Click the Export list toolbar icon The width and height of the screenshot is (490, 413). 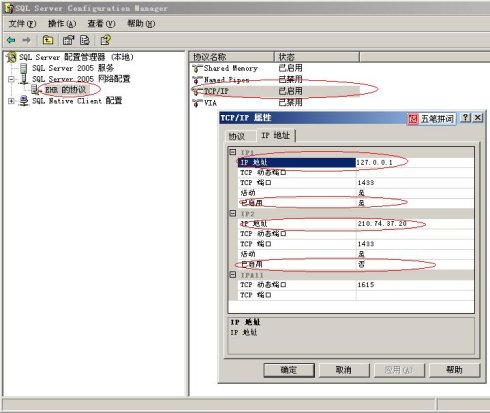pos(85,40)
